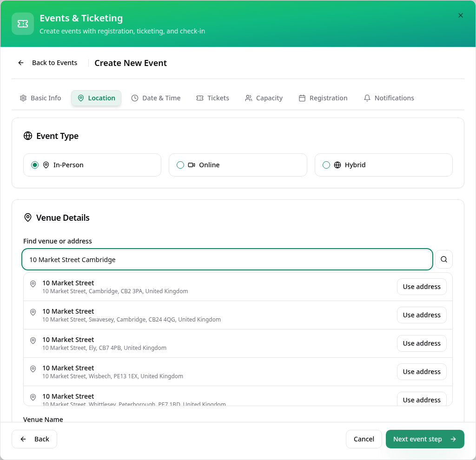The width and height of the screenshot is (476, 460).
Task: Cancel event creation
Action: [x=364, y=439]
